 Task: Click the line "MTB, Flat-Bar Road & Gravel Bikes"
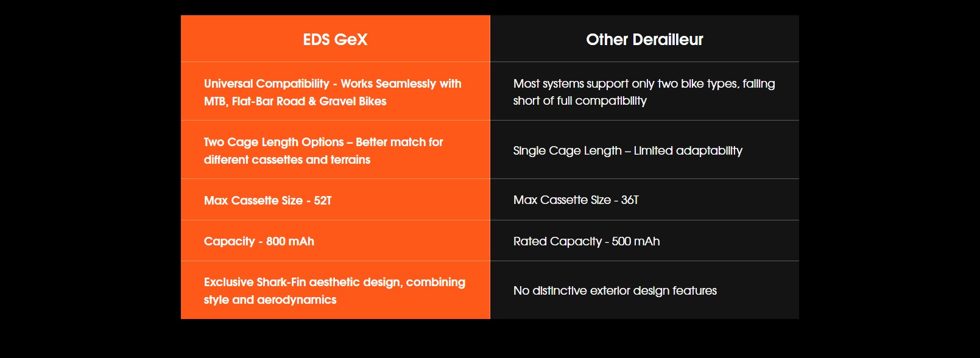tap(295, 101)
